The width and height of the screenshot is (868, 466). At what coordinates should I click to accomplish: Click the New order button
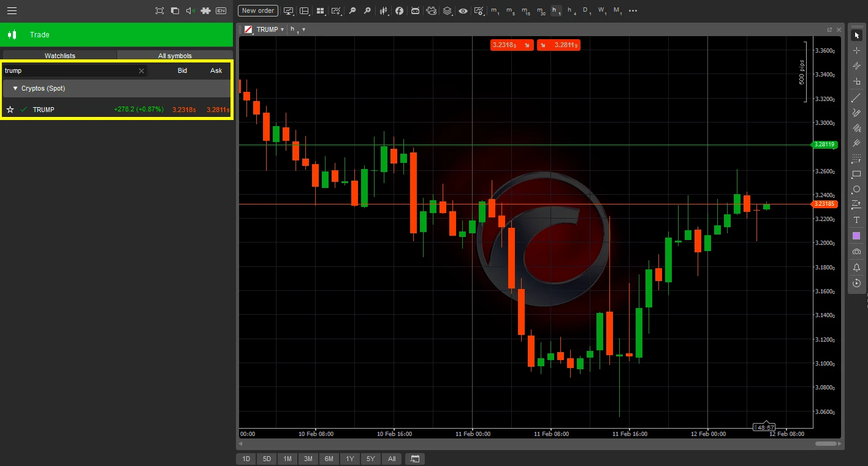click(257, 11)
